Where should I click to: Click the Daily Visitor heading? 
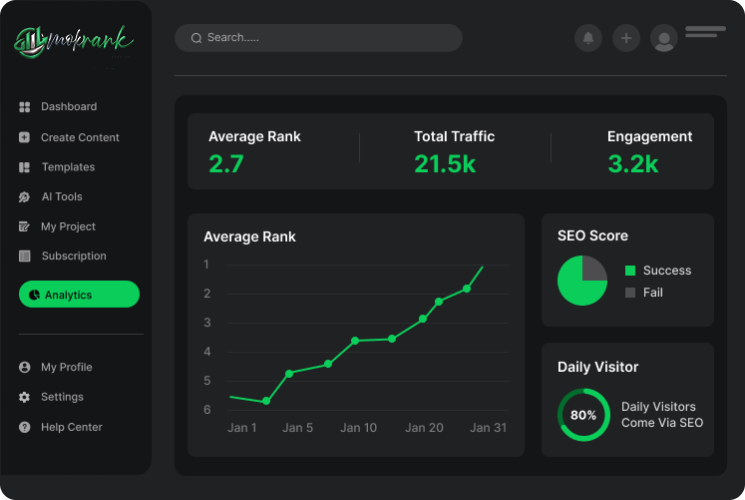click(598, 367)
